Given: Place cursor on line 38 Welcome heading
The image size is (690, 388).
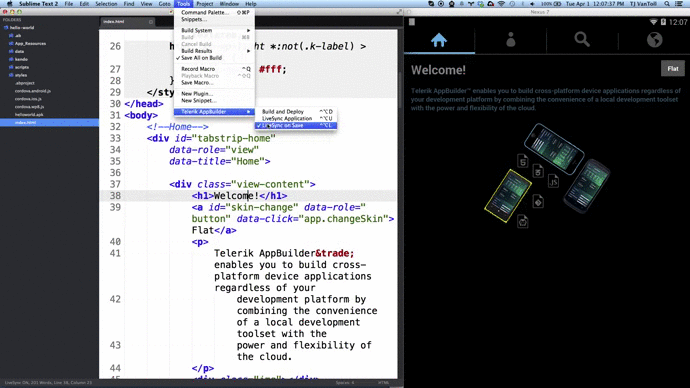Looking at the screenshot, I should 236,196.
